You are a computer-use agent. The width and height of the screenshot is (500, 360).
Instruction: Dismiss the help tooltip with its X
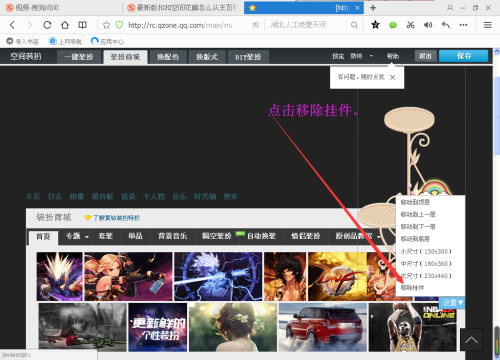[393, 77]
